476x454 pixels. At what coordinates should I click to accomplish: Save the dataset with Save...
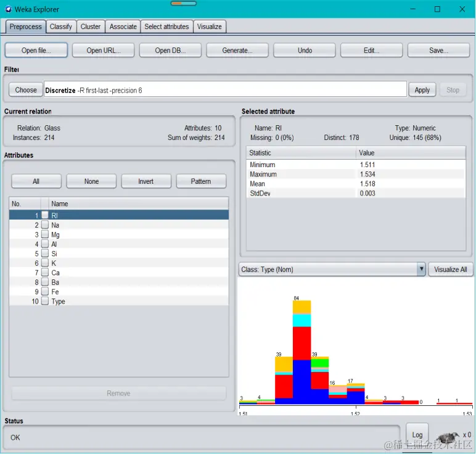coord(438,50)
